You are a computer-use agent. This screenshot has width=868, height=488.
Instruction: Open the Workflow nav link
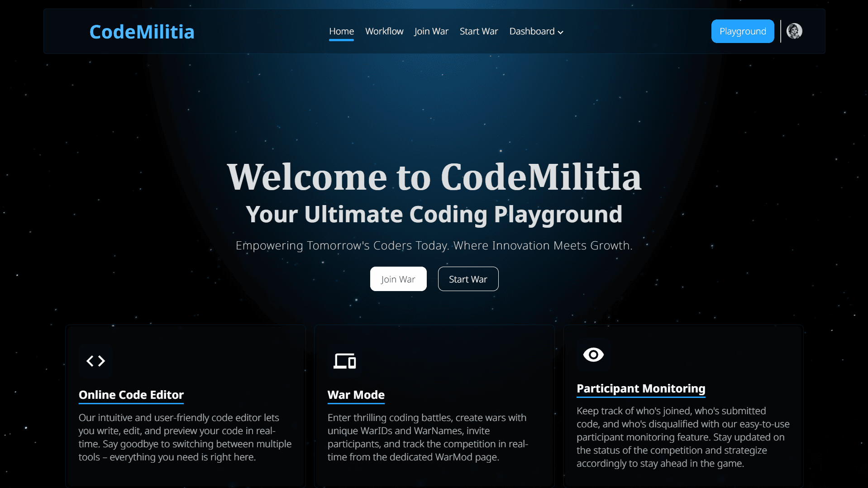384,31
